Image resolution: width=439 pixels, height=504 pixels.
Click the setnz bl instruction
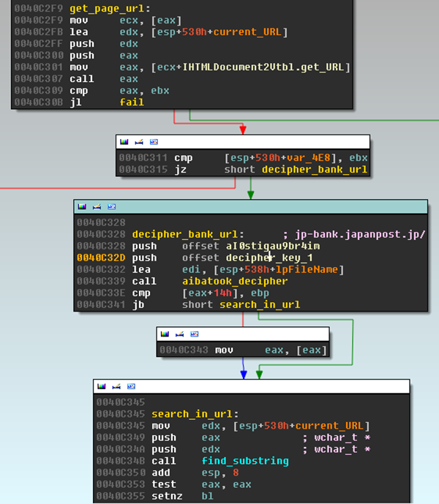pos(182,496)
